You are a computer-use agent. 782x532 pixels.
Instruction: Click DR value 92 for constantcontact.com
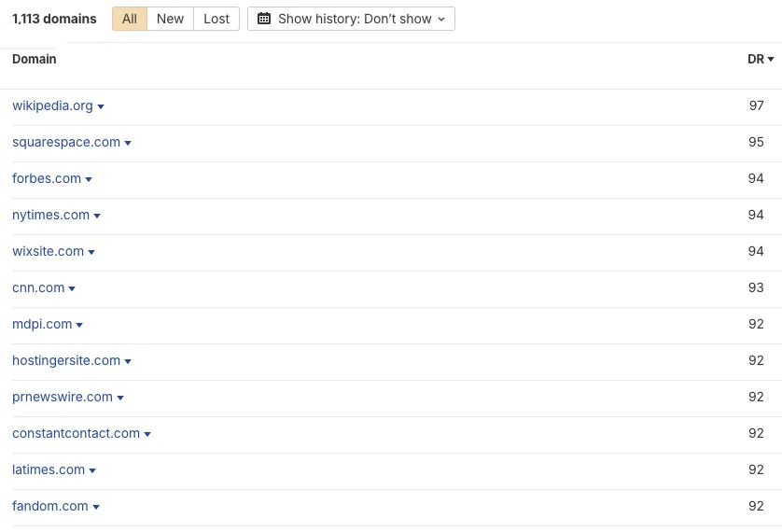756,433
